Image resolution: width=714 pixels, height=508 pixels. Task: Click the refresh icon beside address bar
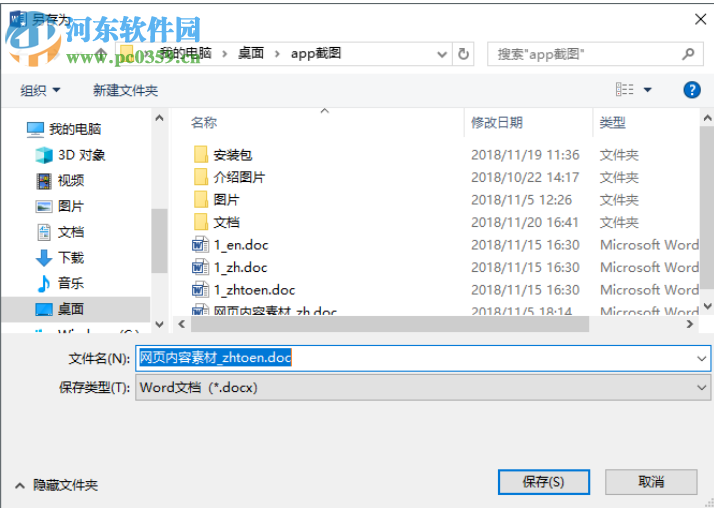463,54
